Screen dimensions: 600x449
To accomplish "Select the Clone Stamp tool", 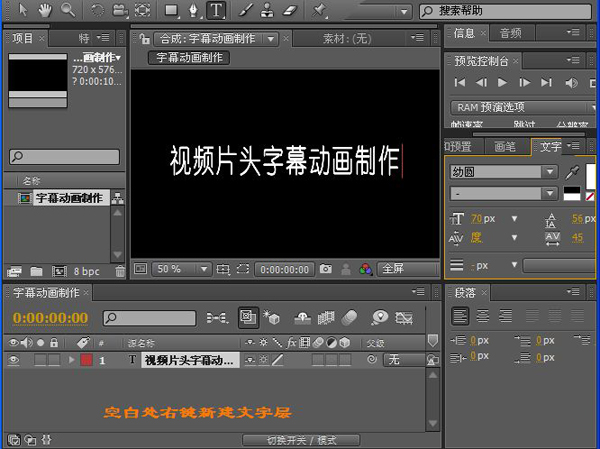I will [267, 10].
